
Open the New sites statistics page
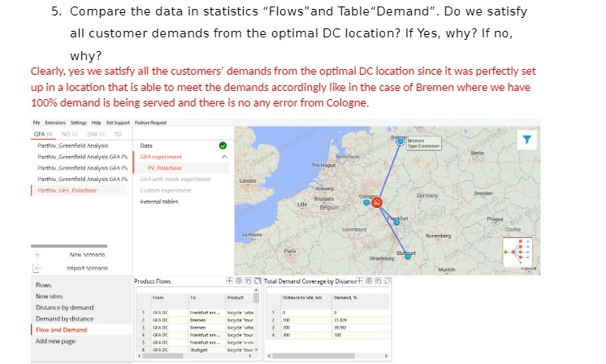[49, 296]
